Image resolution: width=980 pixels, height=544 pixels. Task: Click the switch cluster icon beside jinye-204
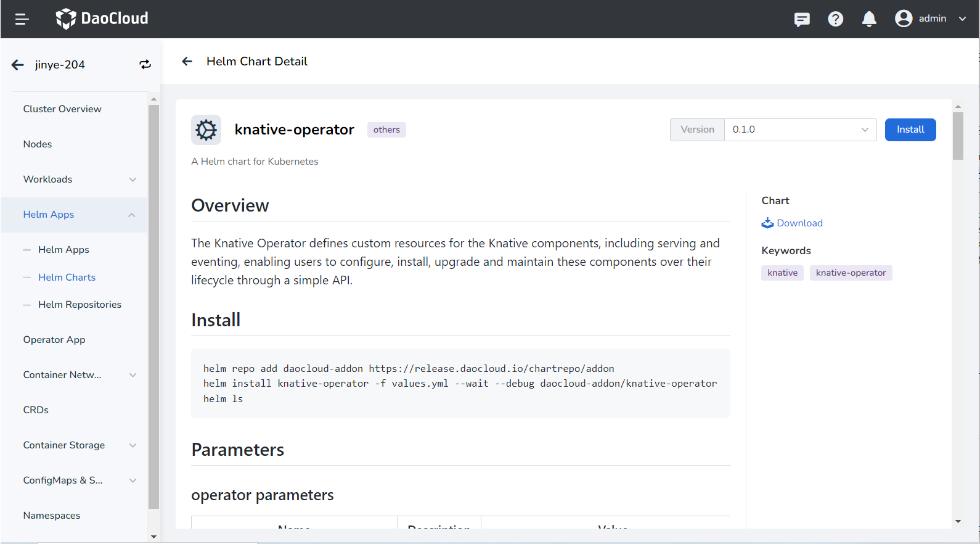tap(145, 65)
